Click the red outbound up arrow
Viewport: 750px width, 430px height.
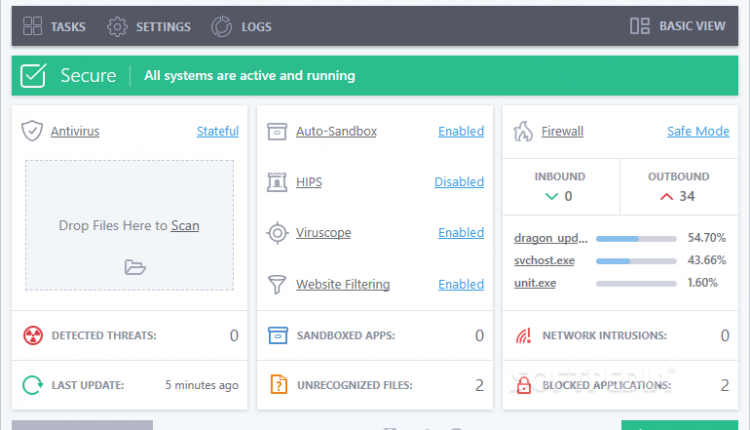point(666,196)
